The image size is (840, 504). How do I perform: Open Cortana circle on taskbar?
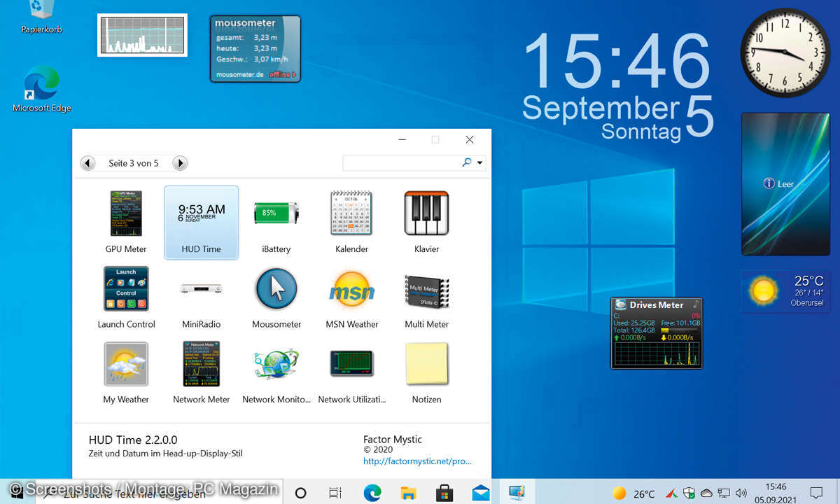pos(300,493)
